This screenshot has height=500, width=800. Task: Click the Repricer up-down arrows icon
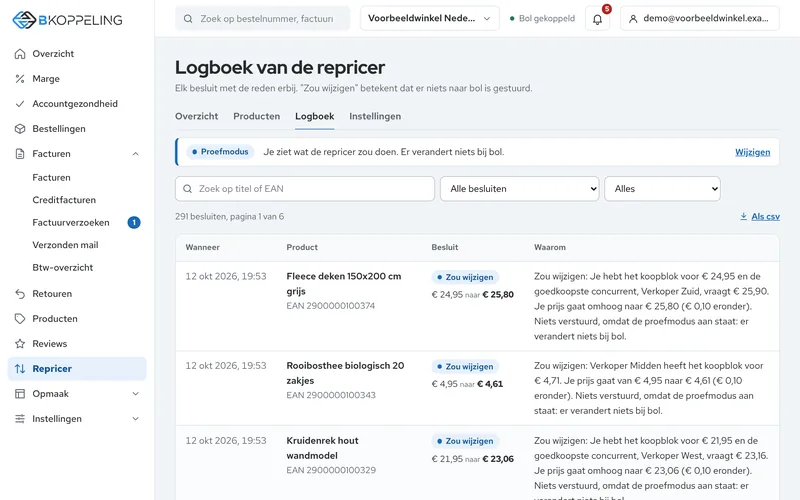coord(20,368)
